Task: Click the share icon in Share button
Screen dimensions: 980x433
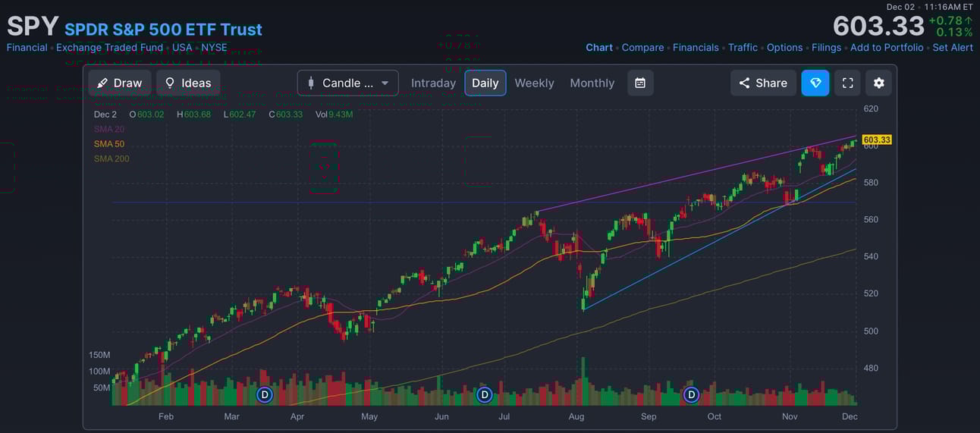Action: 744,83
